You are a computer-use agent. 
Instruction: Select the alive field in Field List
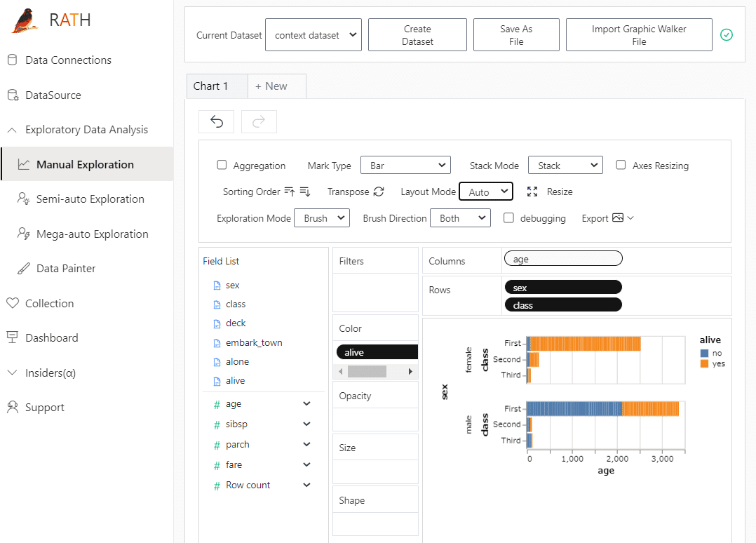pos(236,380)
